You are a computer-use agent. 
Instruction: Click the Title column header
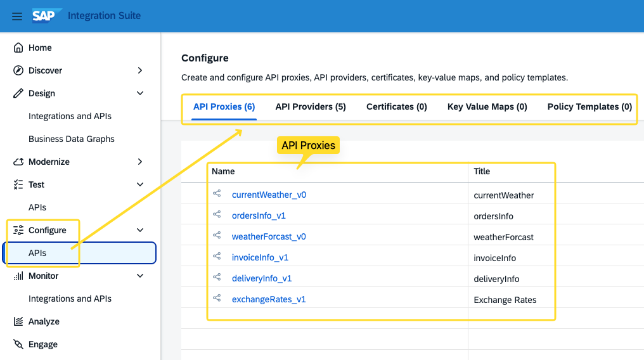[x=482, y=172]
